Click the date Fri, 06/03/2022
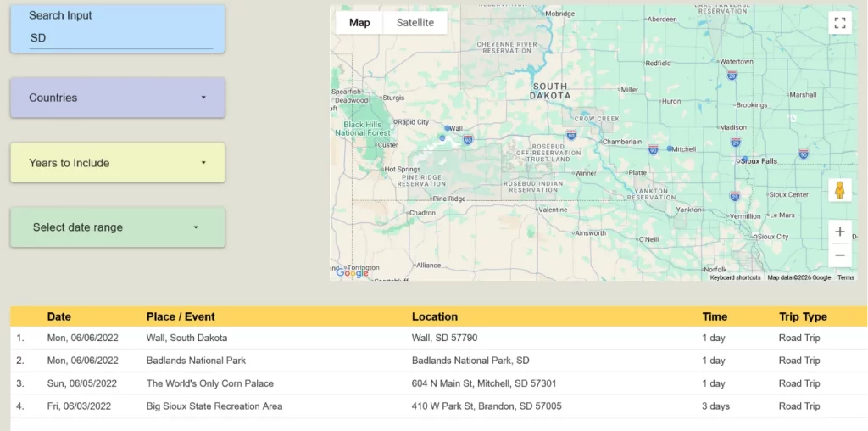The height and width of the screenshot is (431, 868). [x=79, y=406]
